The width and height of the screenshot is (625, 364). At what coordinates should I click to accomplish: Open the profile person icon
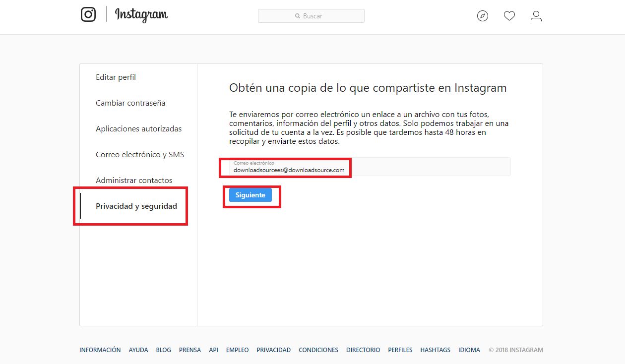click(536, 16)
